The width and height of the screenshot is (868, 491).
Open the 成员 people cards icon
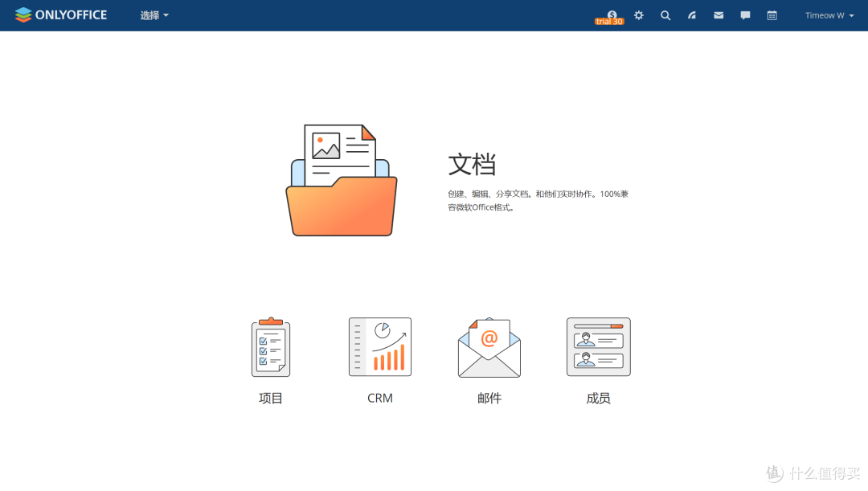click(599, 347)
